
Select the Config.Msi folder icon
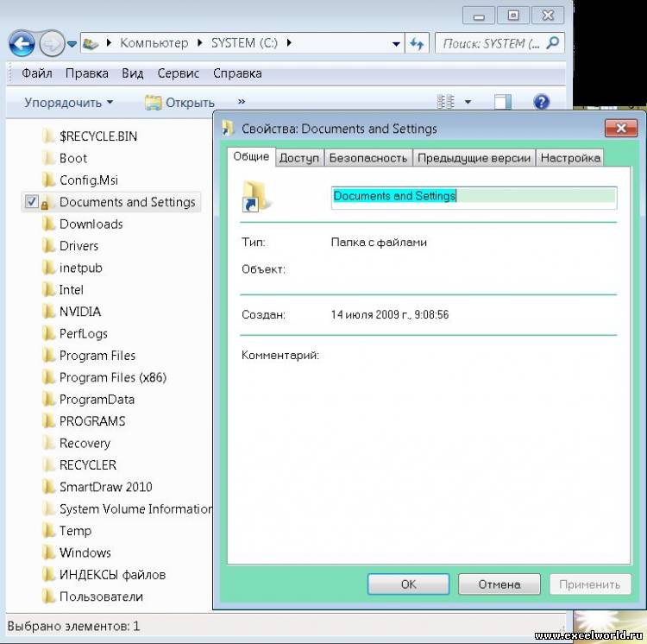pyautogui.click(x=48, y=180)
